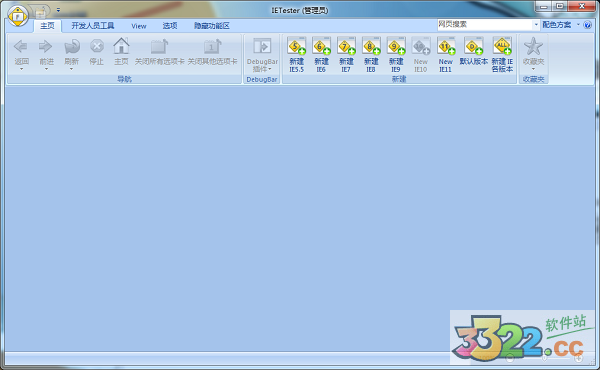Open the 配色方案 color scheme menu
Viewport: 600px width, 370px height.
click(x=560, y=25)
